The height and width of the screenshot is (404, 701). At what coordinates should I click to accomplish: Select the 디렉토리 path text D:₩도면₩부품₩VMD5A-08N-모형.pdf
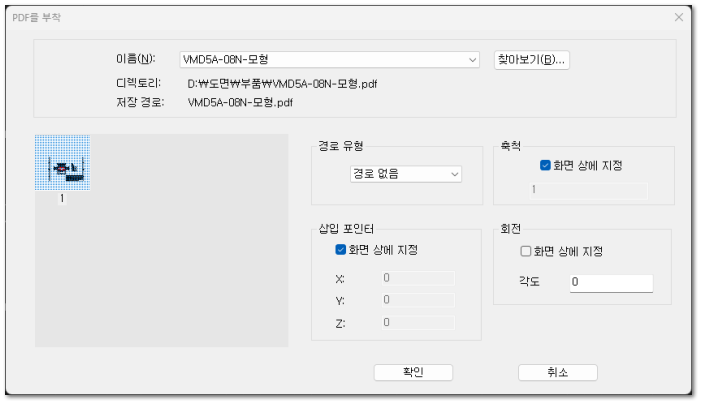(x=283, y=84)
